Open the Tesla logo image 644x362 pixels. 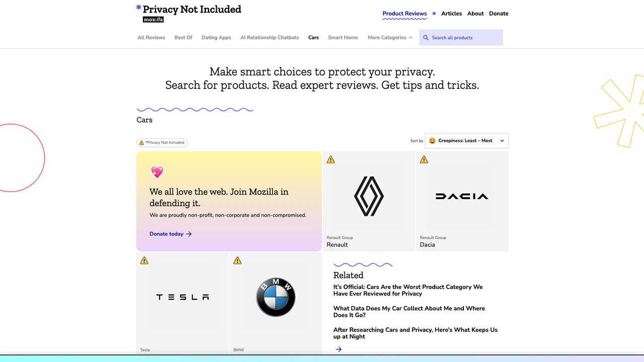[x=182, y=297]
